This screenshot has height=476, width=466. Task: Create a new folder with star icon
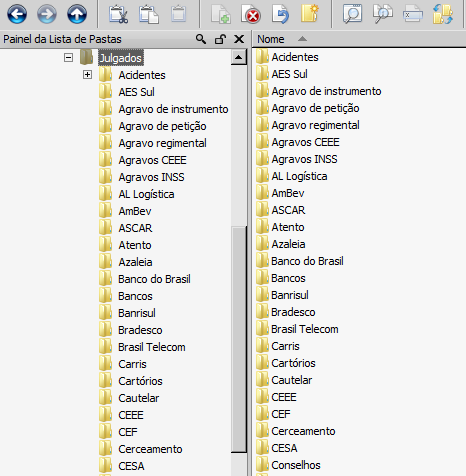pyautogui.click(x=310, y=14)
